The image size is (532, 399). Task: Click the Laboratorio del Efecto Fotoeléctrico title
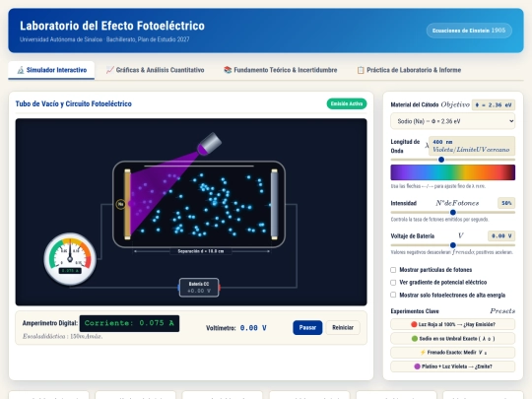(x=112, y=26)
